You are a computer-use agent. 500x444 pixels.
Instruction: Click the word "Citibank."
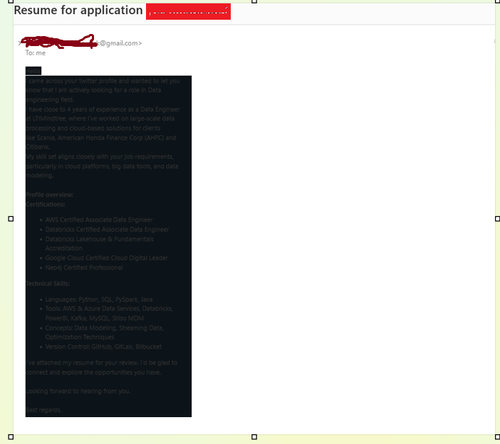point(38,147)
